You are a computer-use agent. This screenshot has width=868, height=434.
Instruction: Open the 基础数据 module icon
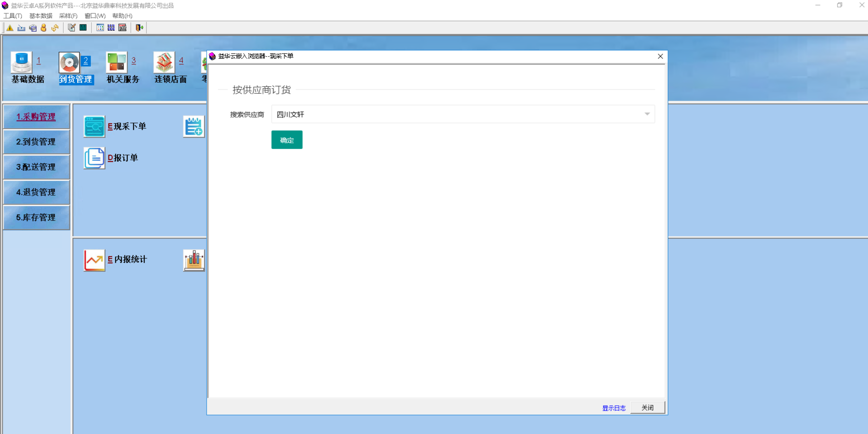coord(22,63)
